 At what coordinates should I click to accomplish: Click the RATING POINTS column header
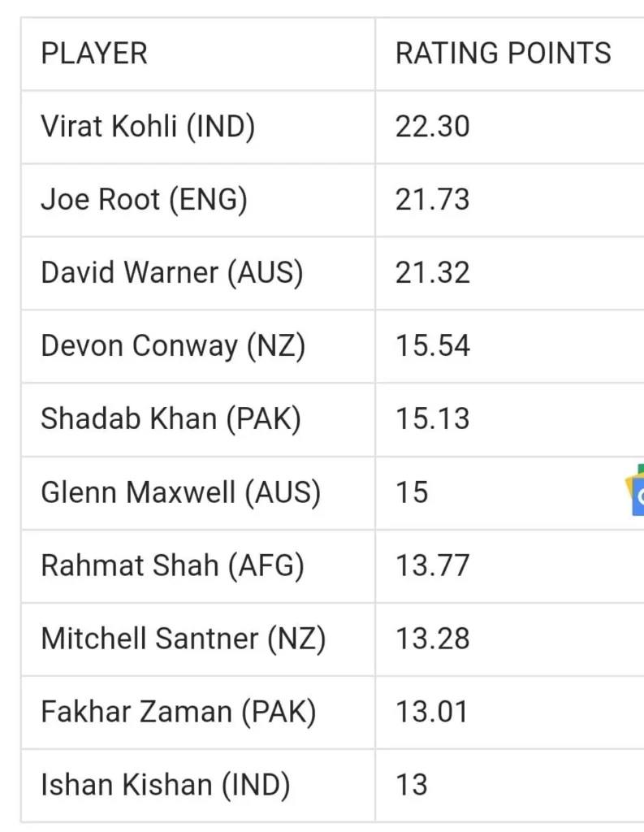point(503,54)
